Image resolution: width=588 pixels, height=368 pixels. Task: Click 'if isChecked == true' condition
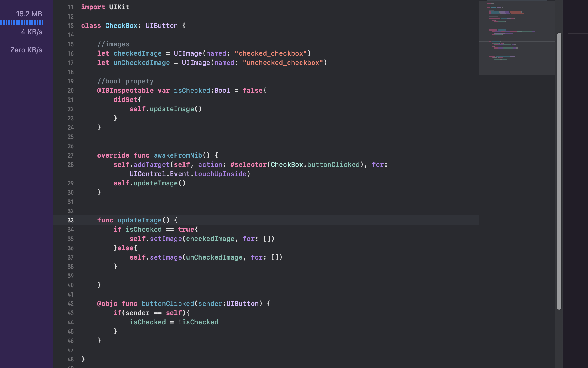[154, 230]
